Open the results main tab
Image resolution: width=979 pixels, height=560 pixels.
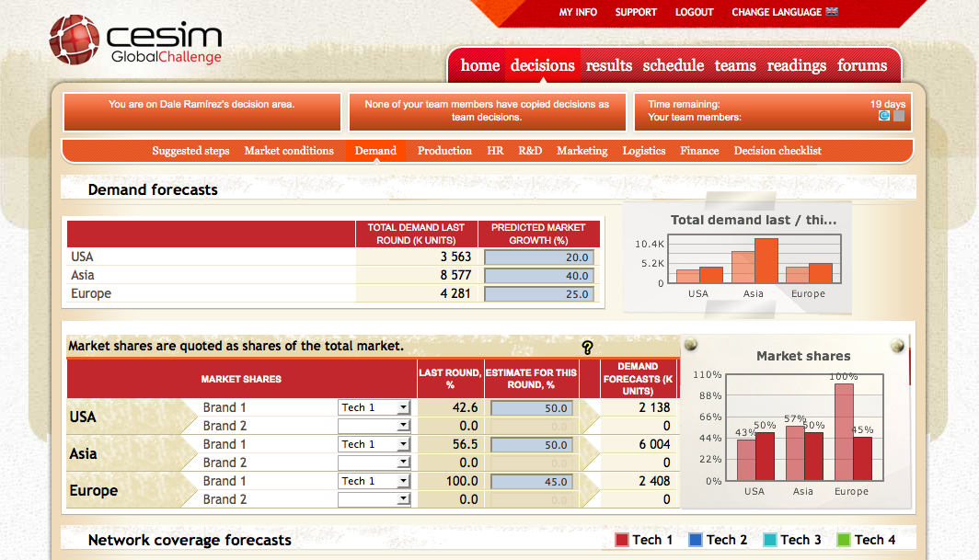[x=609, y=65]
